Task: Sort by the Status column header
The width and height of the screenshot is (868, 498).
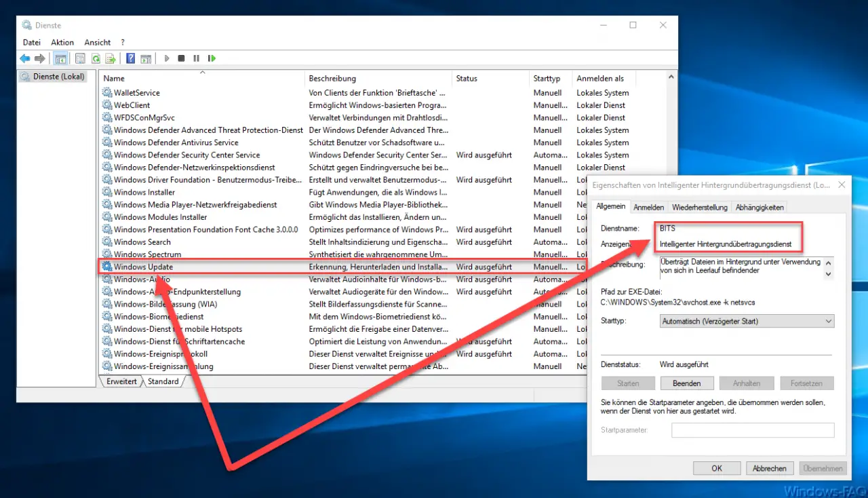Action: 491,79
